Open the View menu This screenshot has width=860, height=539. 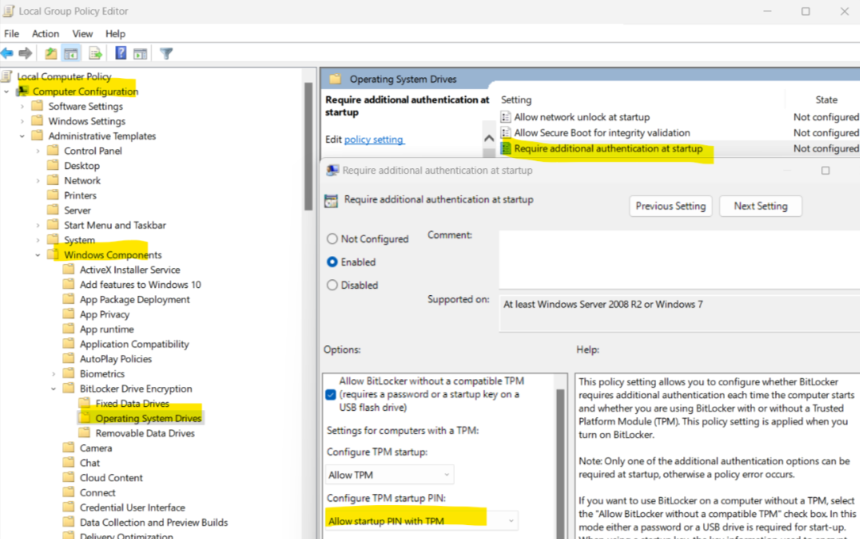coord(82,33)
